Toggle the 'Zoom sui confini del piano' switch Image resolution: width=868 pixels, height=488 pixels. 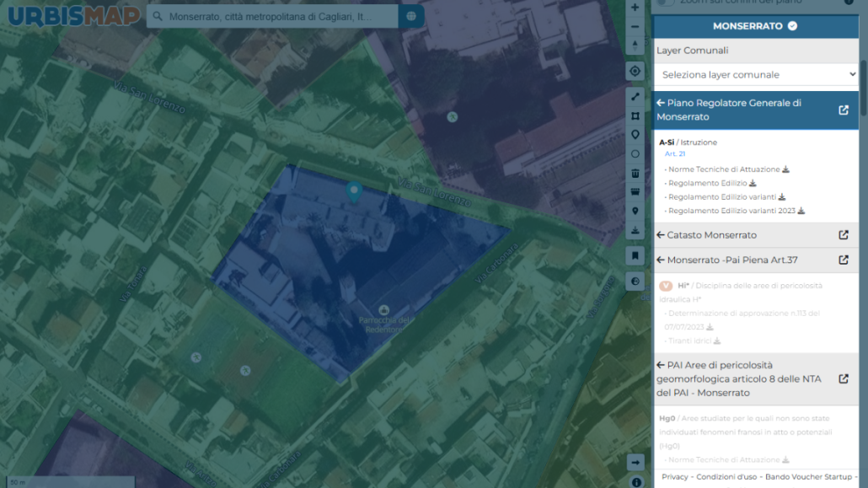(666, 3)
